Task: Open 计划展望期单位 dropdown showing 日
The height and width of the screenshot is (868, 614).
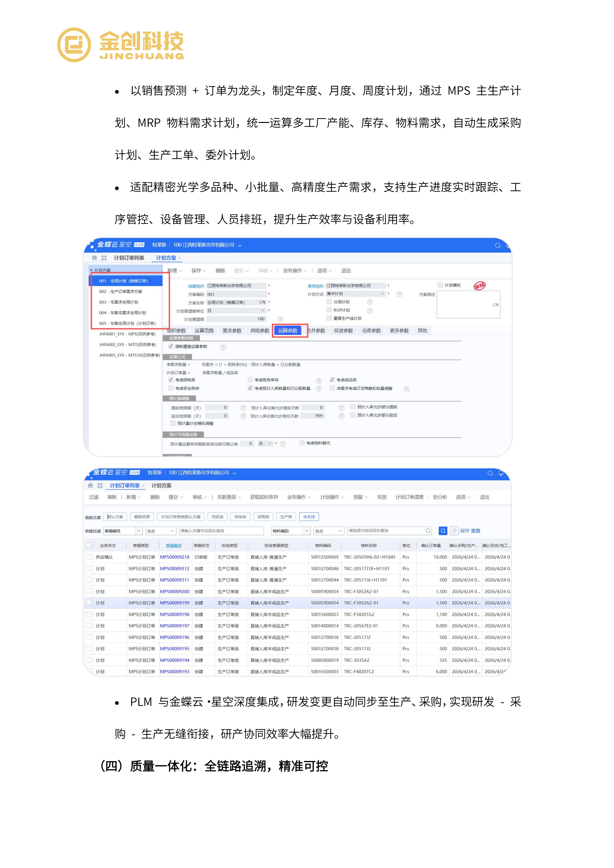Action: 236,310
